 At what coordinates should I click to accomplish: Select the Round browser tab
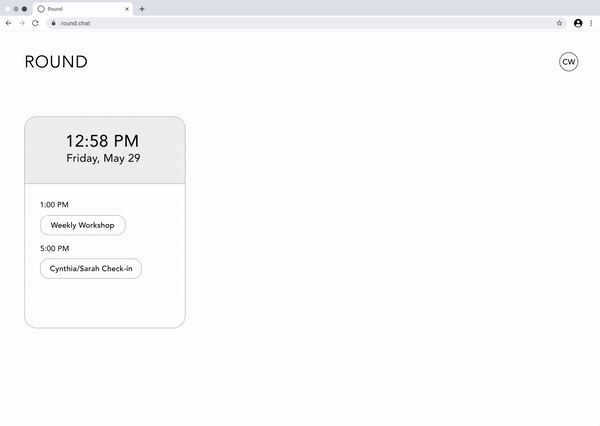point(83,9)
